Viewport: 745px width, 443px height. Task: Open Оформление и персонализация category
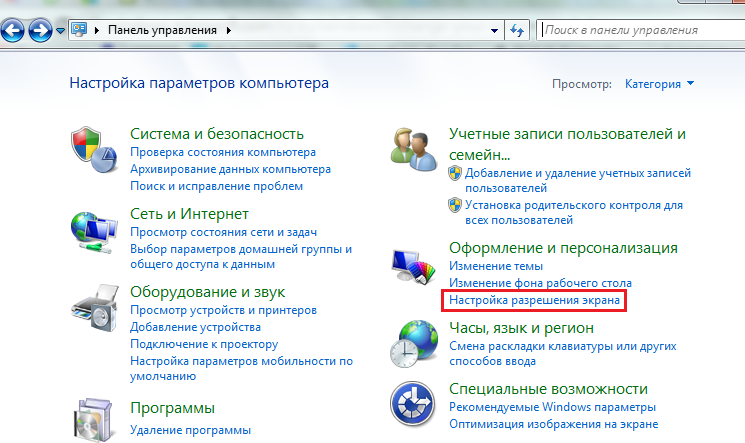point(564,248)
